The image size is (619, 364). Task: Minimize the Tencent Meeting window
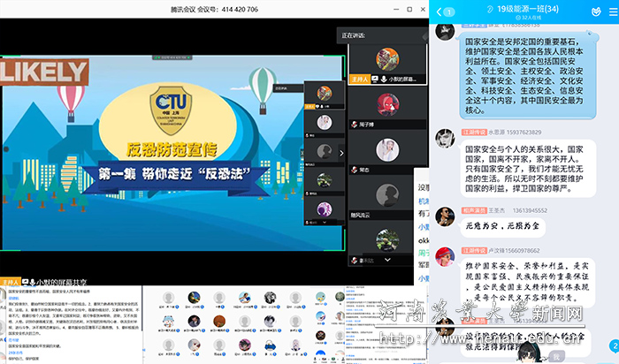pyautogui.click(x=396, y=9)
